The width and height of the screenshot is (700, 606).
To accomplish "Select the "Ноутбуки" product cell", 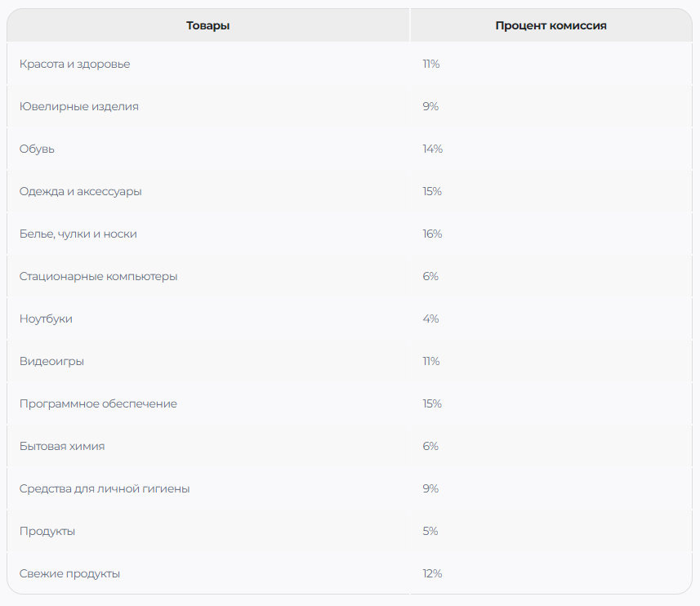I will [x=46, y=319].
